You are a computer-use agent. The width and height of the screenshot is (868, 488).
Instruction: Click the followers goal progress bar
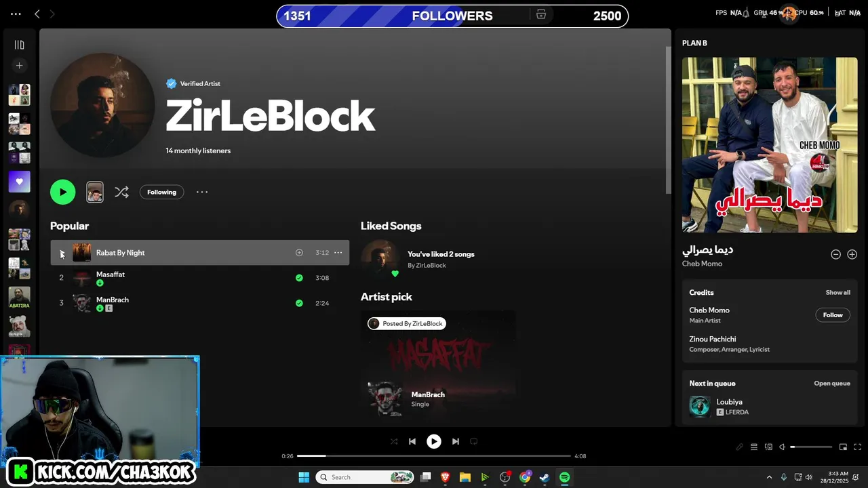[452, 16]
